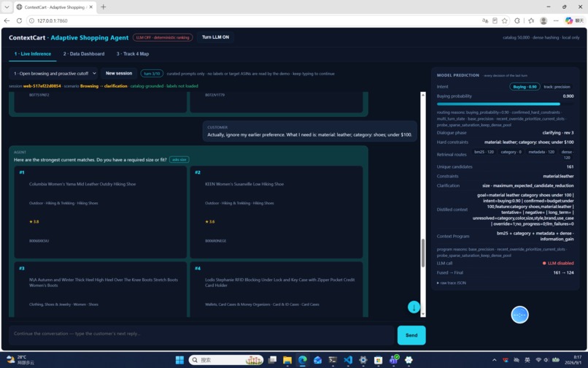Click the floating blue circular assistant button
Screen dimensions: 588x368
519,315
